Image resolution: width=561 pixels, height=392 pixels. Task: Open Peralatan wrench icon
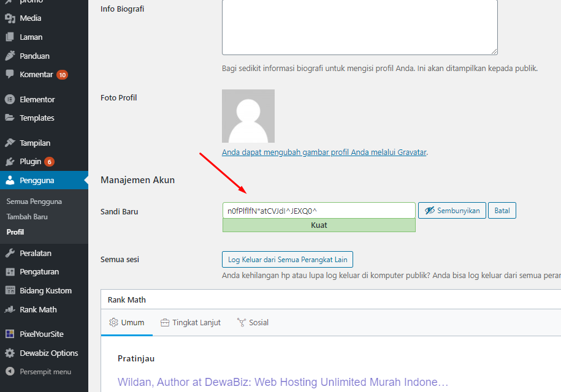coord(10,254)
